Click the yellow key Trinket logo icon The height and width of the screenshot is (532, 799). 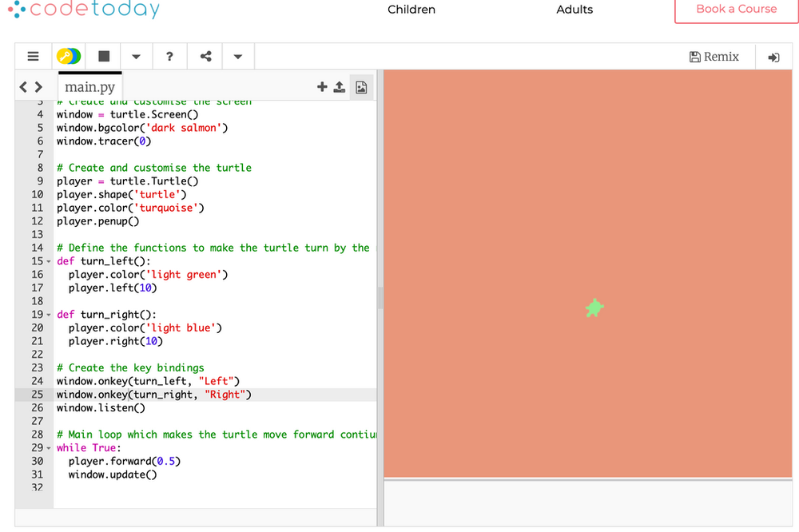pyautogui.click(x=68, y=56)
